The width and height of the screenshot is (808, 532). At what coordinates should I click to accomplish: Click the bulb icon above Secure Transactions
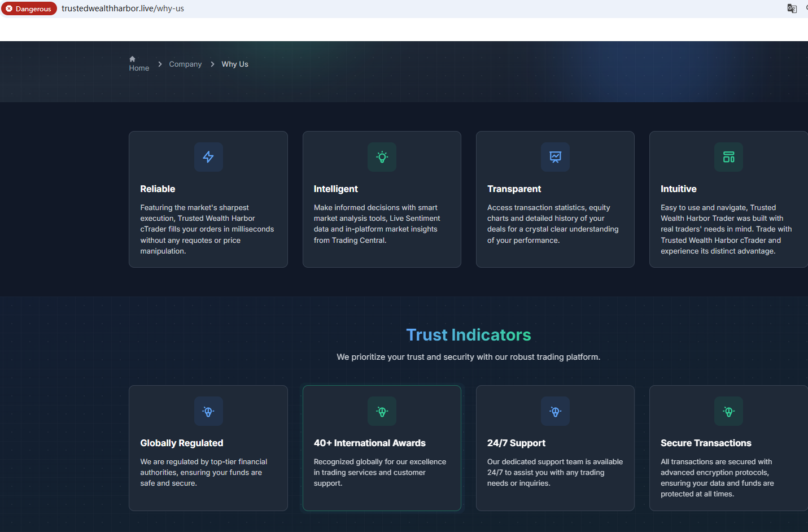(x=728, y=411)
